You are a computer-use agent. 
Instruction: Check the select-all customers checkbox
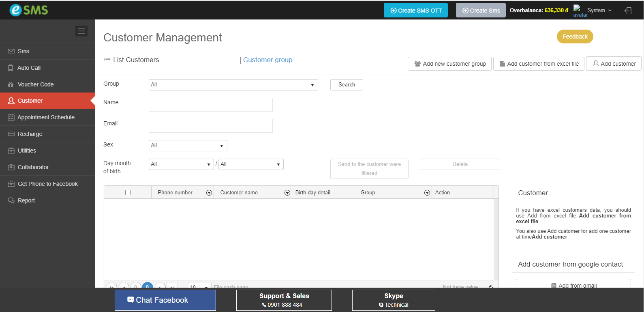[128, 193]
